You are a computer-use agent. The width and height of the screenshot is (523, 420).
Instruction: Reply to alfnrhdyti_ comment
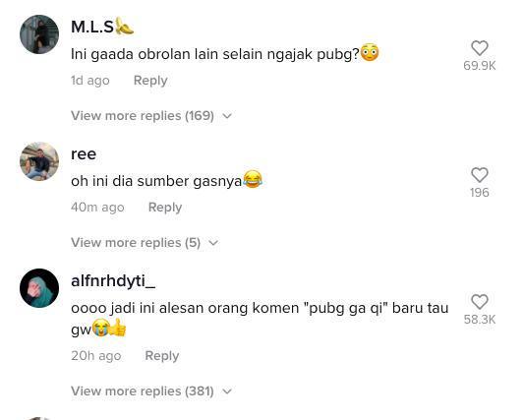pos(162,356)
